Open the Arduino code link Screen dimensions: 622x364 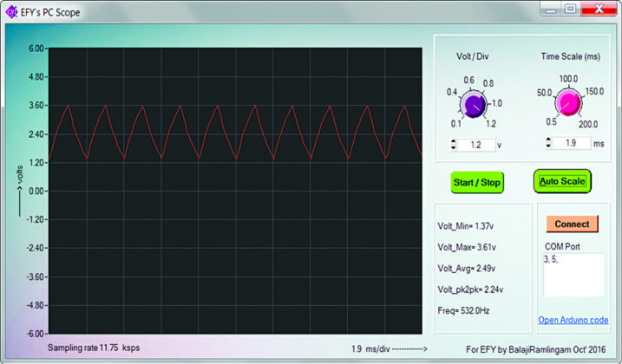[573, 320]
